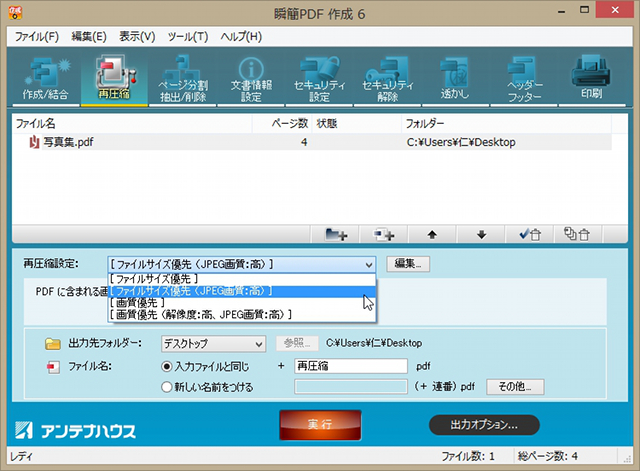Click the アンテナハウス logo
This screenshot has width=640, height=471.
click(x=75, y=431)
